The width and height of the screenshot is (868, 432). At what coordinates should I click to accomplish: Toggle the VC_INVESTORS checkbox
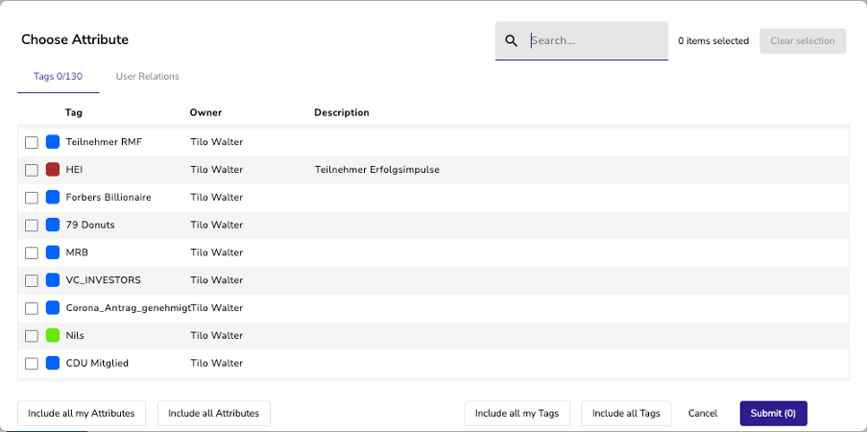(x=32, y=281)
